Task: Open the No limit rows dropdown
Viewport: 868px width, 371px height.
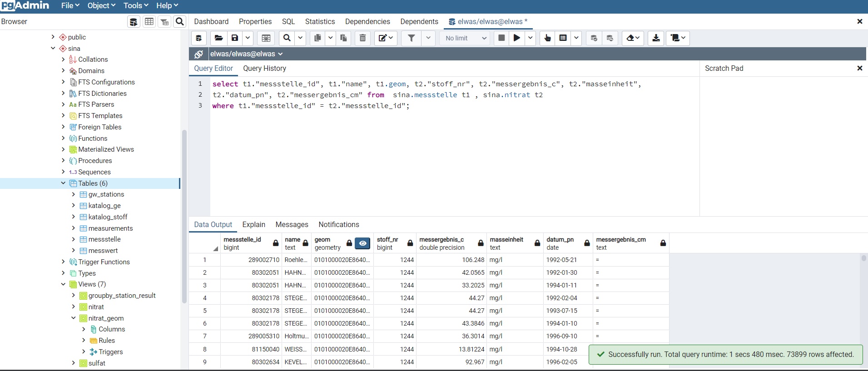Action: coord(466,38)
